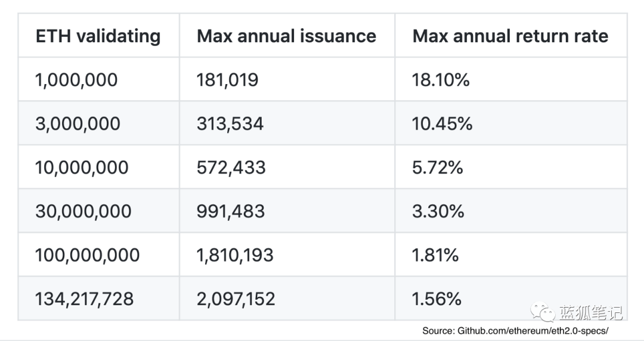This screenshot has width=644, height=341.
Task: Click the 572,433 issuance cell
Action: 231,168
